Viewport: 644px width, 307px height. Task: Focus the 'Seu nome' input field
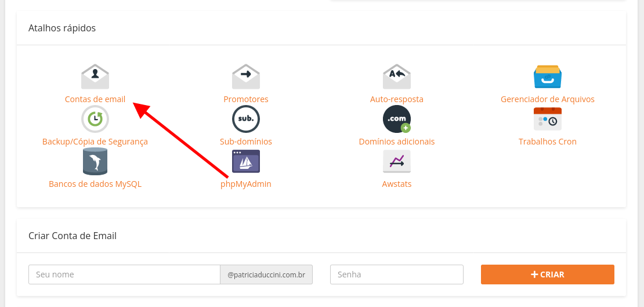(x=124, y=275)
